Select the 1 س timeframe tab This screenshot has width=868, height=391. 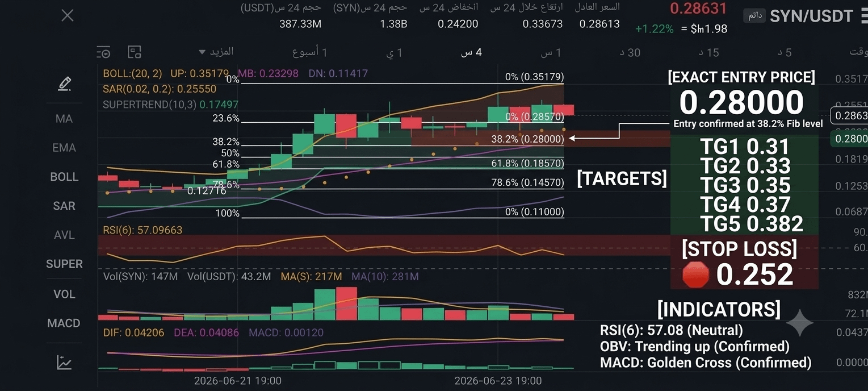(x=551, y=52)
